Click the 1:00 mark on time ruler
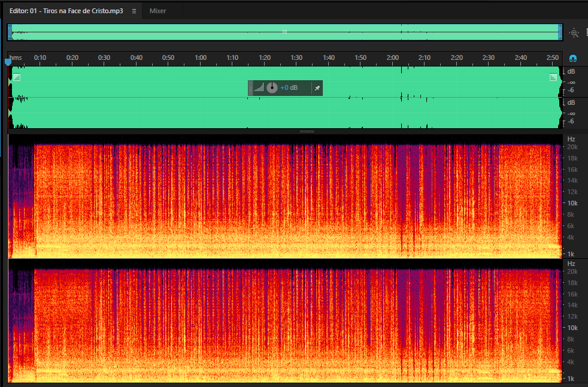The image size is (588, 387). click(x=200, y=58)
